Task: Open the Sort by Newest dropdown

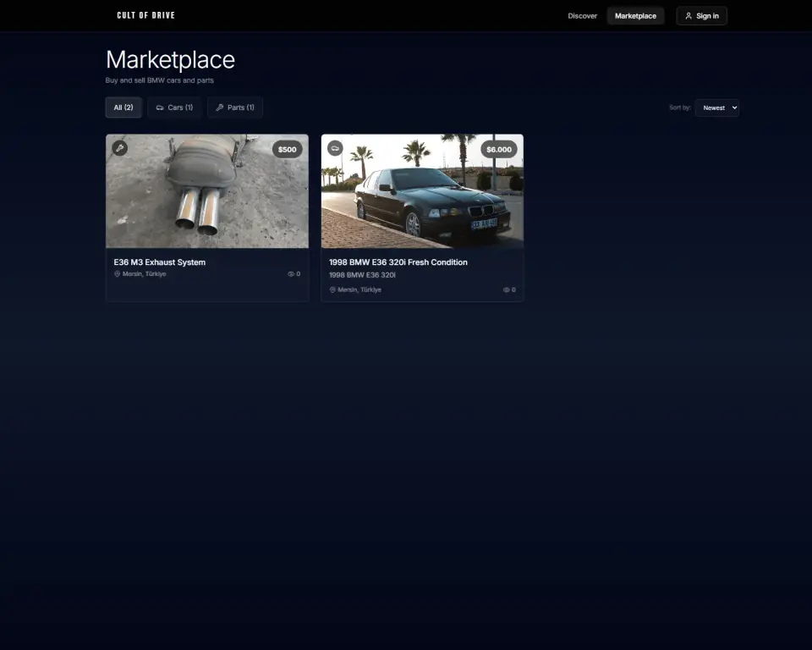Action: (x=716, y=107)
